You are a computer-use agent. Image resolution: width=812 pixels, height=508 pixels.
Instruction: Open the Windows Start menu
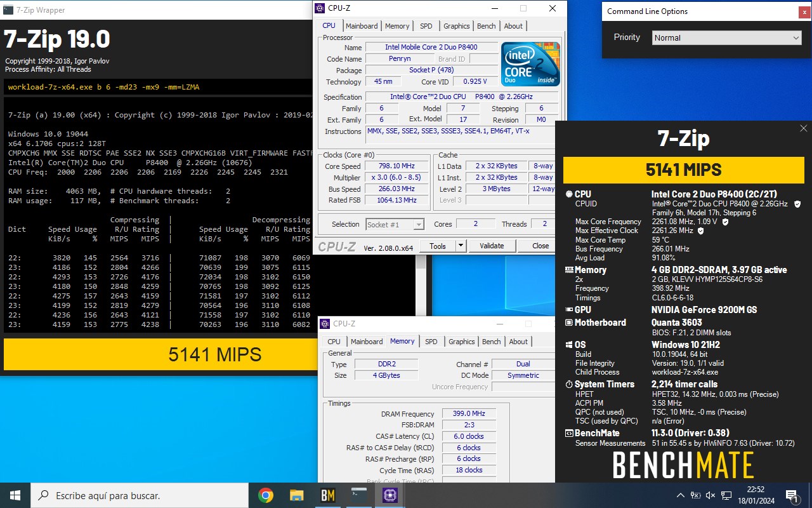coord(15,495)
